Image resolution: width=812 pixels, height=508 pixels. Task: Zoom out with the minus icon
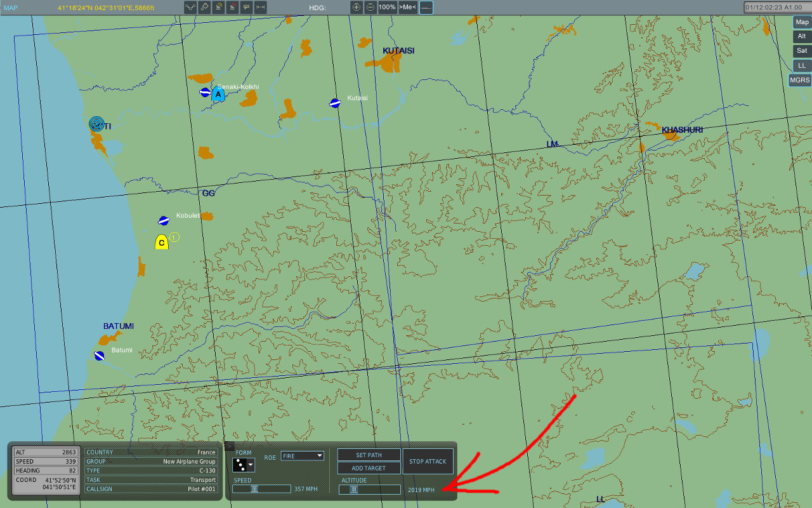[x=370, y=8]
